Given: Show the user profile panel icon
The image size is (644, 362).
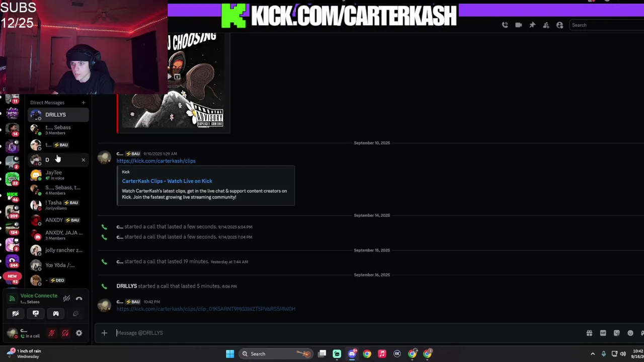Looking at the screenshot, I should (x=559, y=25).
